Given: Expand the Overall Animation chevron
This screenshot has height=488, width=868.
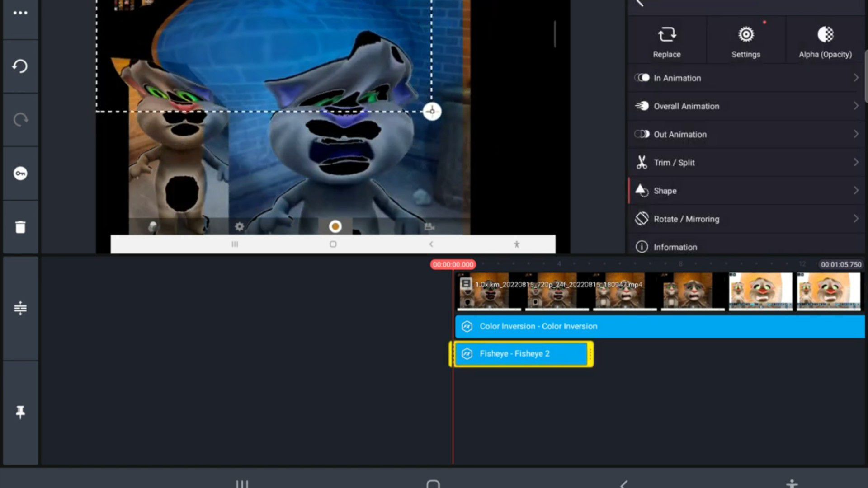Looking at the screenshot, I should point(856,106).
